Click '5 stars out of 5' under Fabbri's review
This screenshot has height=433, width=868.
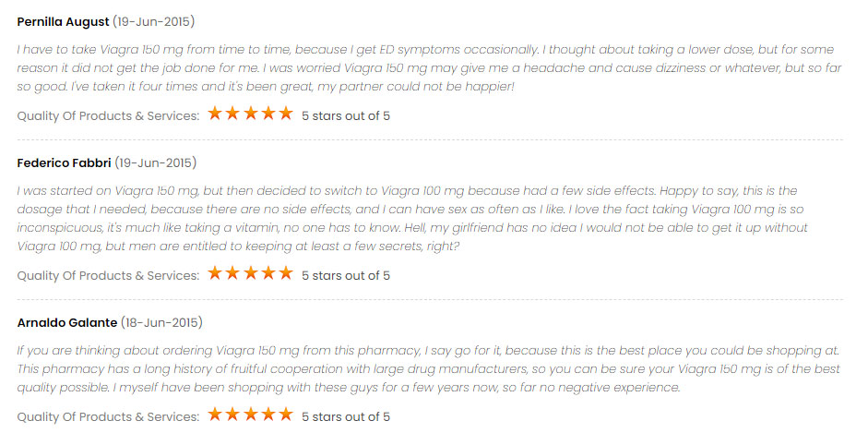[345, 276]
